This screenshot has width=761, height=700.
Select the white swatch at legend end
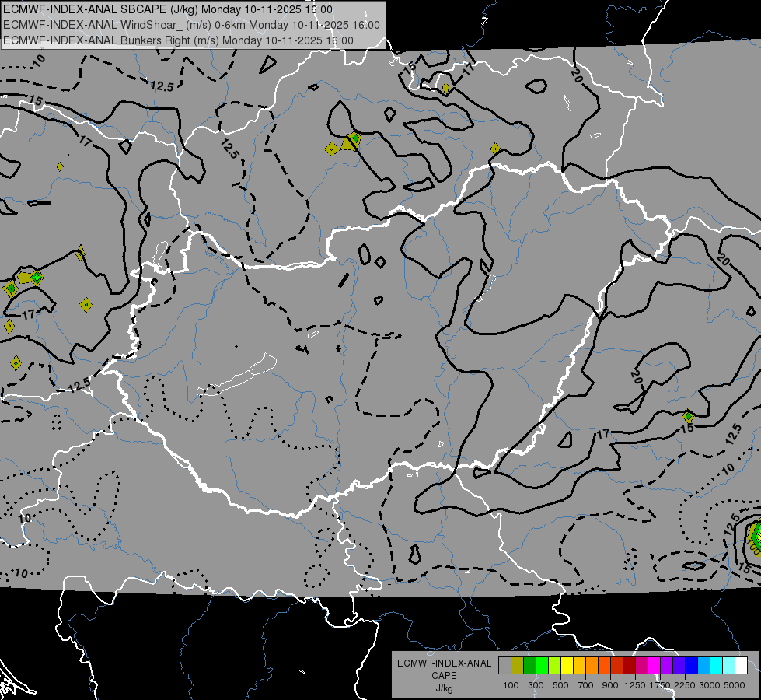coord(742,665)
